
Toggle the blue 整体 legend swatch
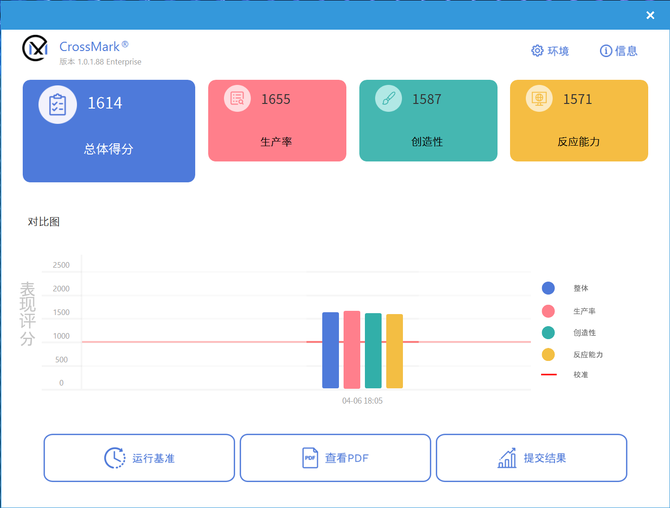[548, 288]
